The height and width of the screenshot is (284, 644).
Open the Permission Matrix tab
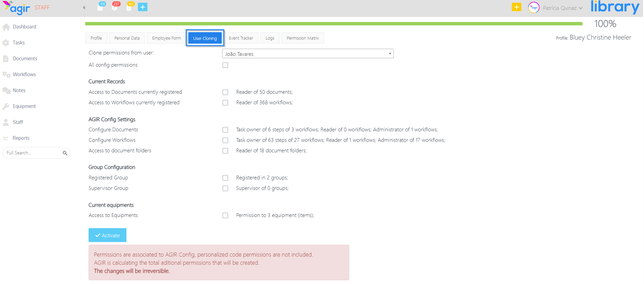pos(303,38)
